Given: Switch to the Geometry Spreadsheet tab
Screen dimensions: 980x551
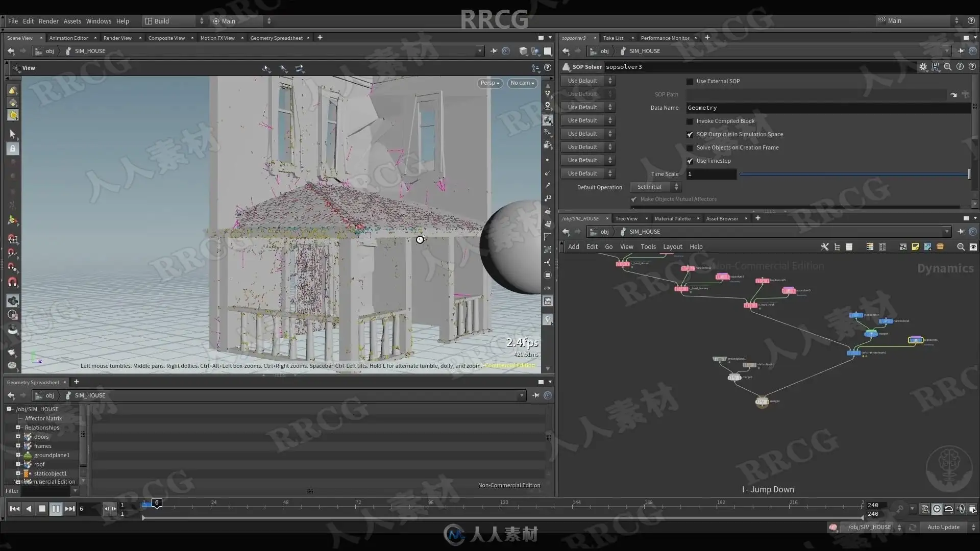Looking at the screenshot, I should (x=276, y=38).
